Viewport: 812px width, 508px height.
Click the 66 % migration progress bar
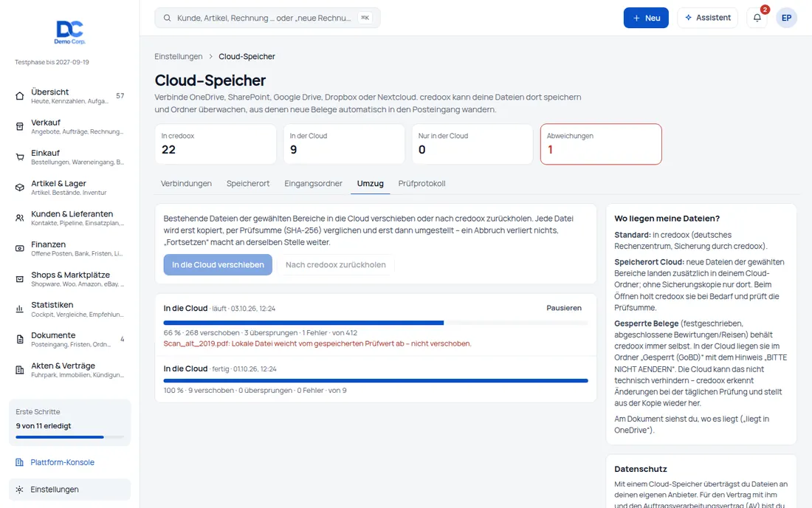coord(376,323)
